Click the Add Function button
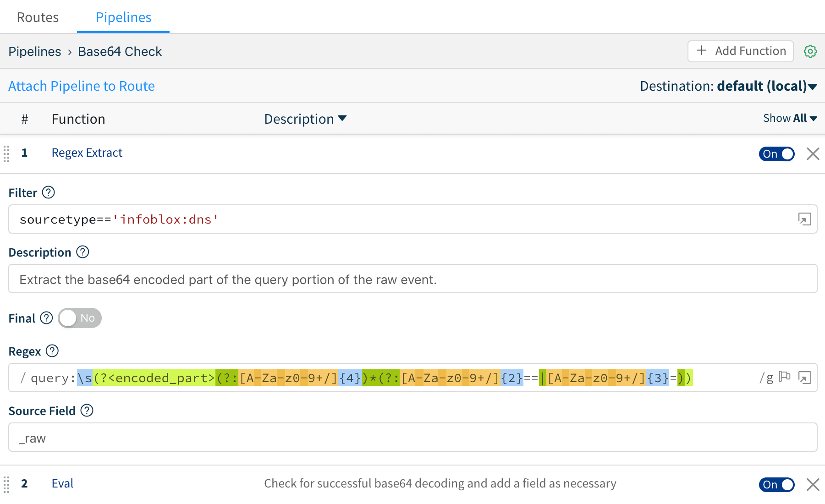The image size is (825, 504). click(x=740, y=51)
